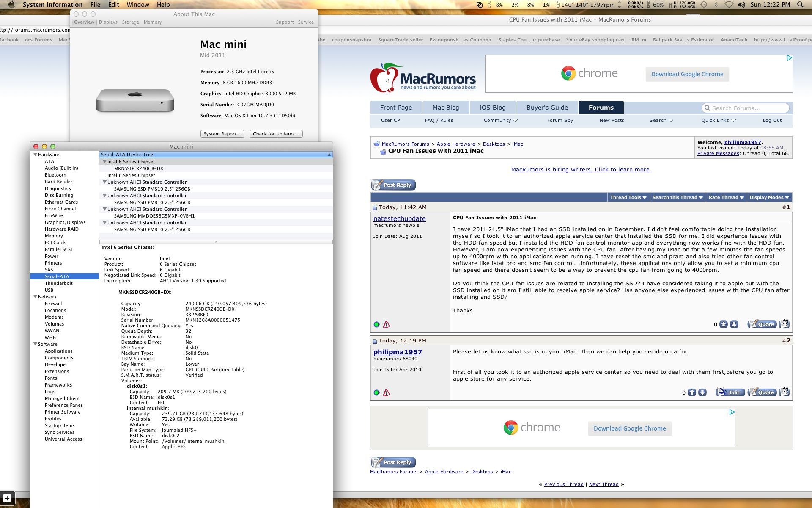Screen dimensions: 812x508
Task: Open the Display Modes dropdown
Action: tap(769, 197)
